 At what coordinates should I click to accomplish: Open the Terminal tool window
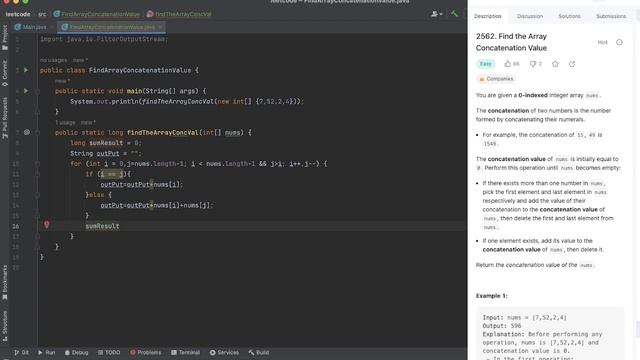[x=185, y=352]
